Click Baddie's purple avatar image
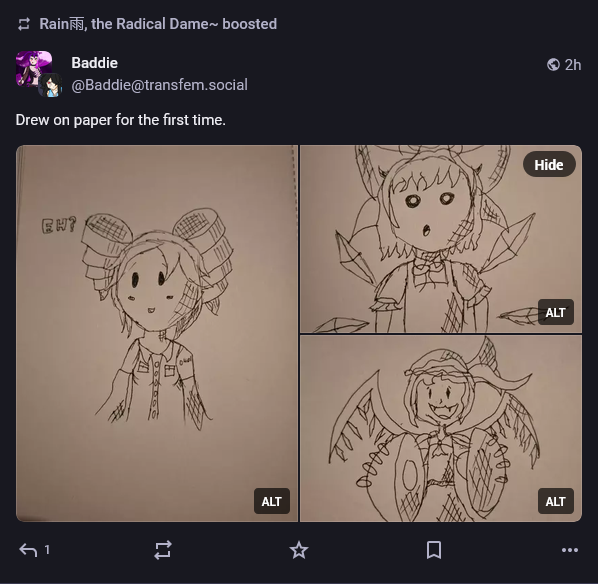 [34, 69]
